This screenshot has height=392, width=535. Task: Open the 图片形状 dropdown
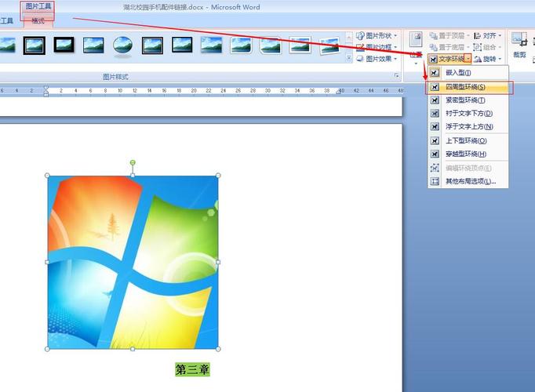click(377, 35)
